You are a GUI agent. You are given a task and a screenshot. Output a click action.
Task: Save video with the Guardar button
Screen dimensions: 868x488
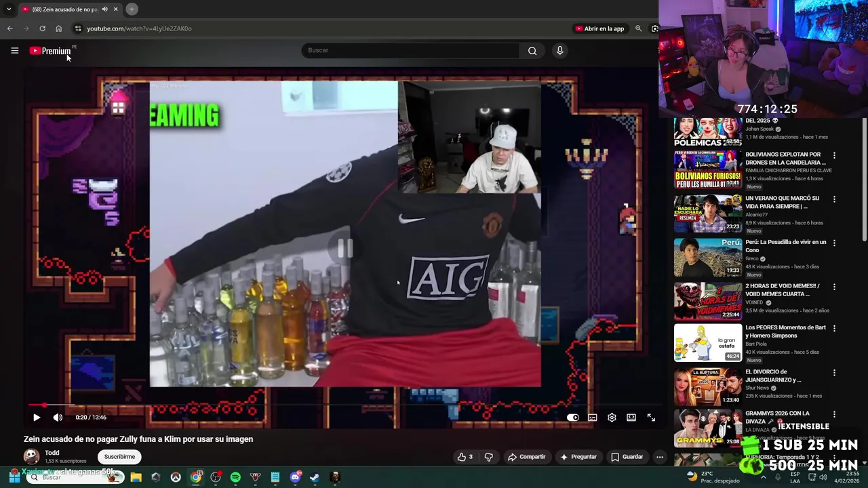click(627, 457)
